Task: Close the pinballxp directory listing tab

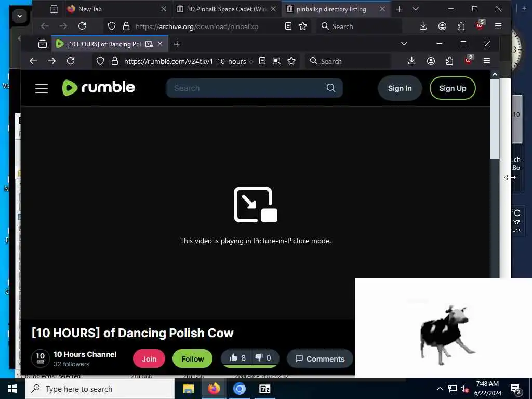Action: [382, 9]
